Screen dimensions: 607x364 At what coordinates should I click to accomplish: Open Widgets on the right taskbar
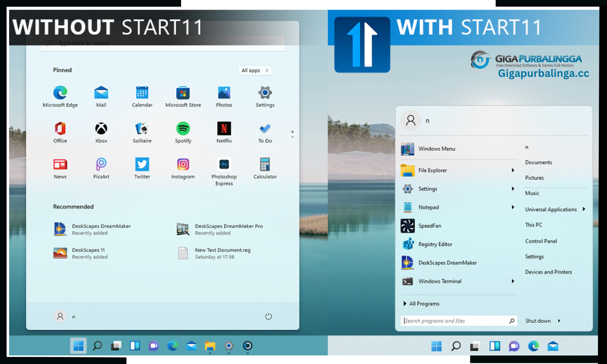point(494,346)
